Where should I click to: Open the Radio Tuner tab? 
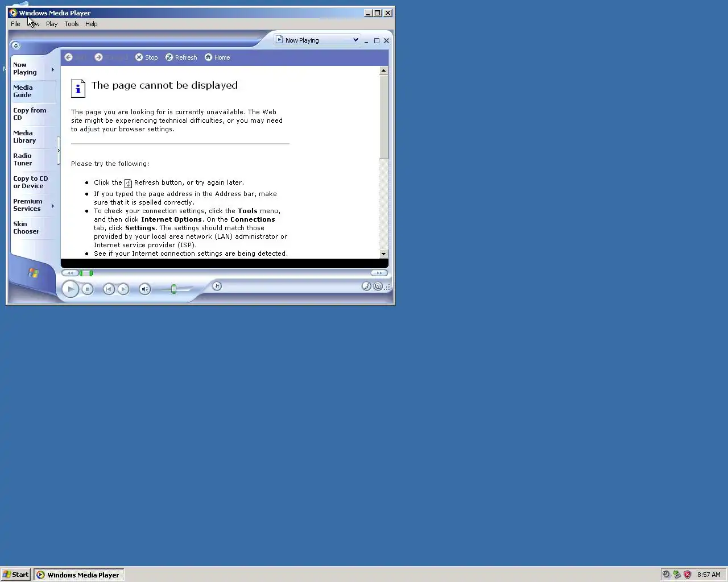[x=34, y=159]
